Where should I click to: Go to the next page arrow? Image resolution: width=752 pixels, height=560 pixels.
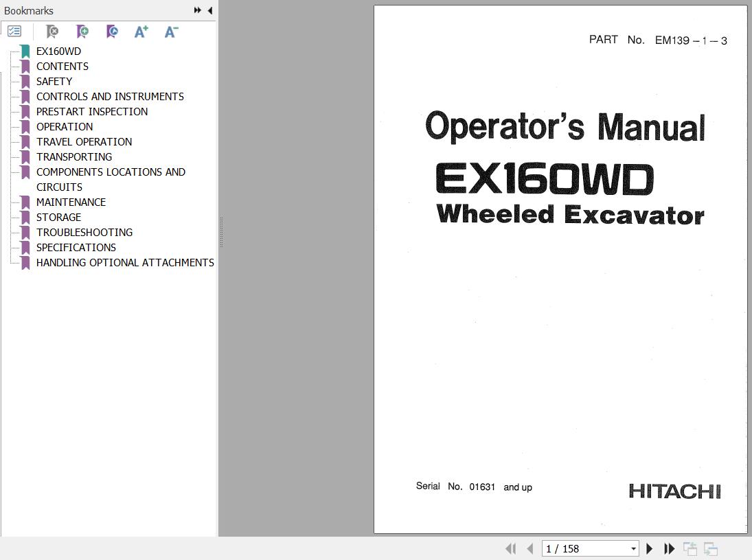[650, 548]
